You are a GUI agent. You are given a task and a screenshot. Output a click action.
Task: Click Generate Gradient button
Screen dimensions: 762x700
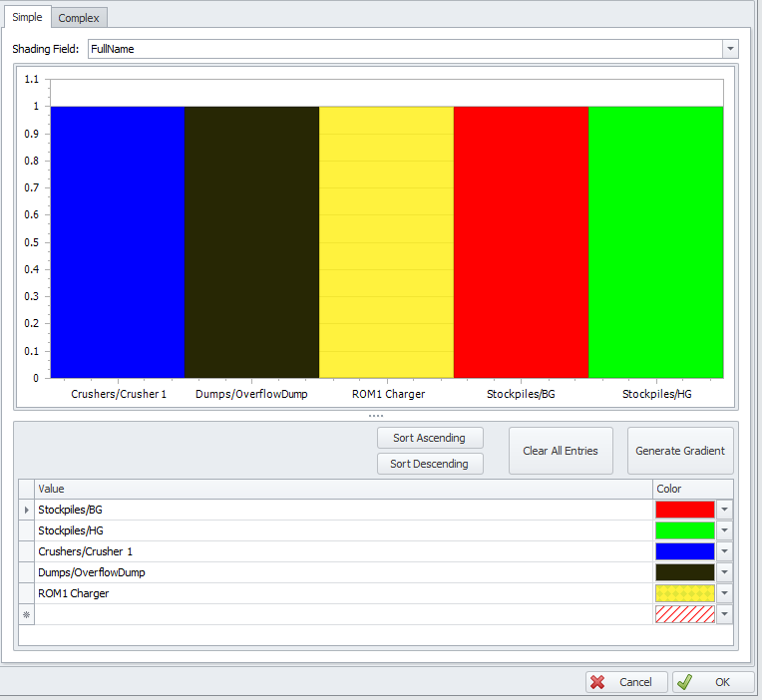tap(680, 451)
